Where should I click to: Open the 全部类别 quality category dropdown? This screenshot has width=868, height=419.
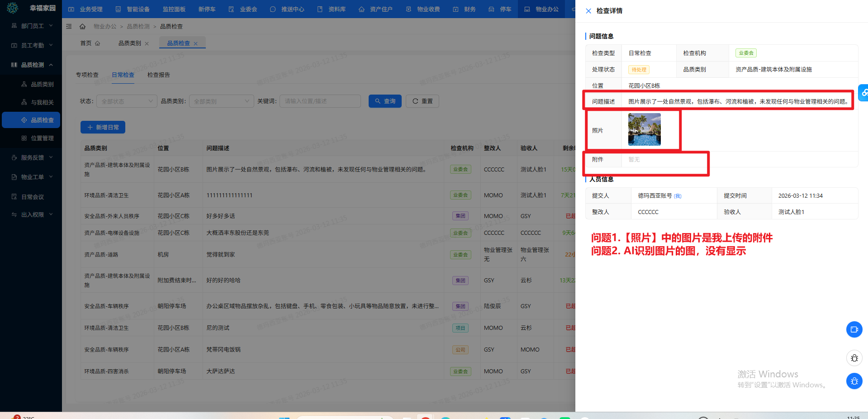[x=221, y=101]
